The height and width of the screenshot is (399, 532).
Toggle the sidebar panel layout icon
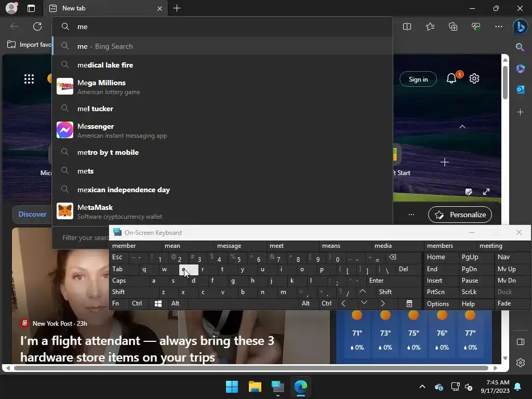click(x=521, y=342)
